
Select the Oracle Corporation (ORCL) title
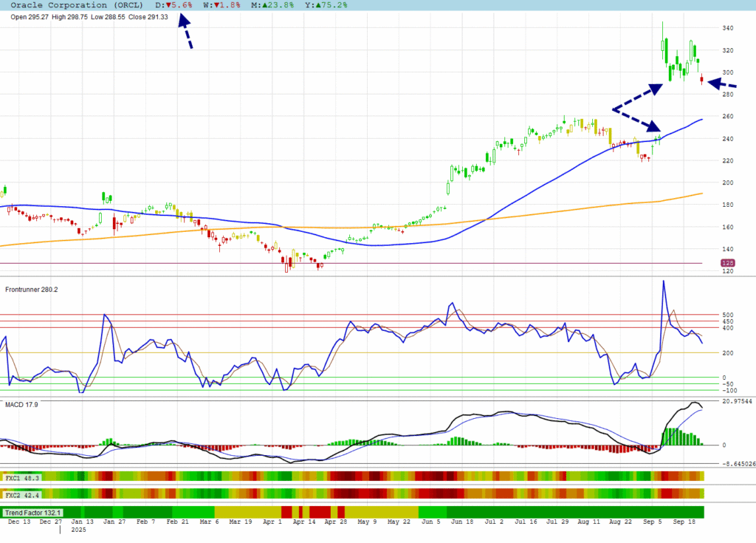72,5
